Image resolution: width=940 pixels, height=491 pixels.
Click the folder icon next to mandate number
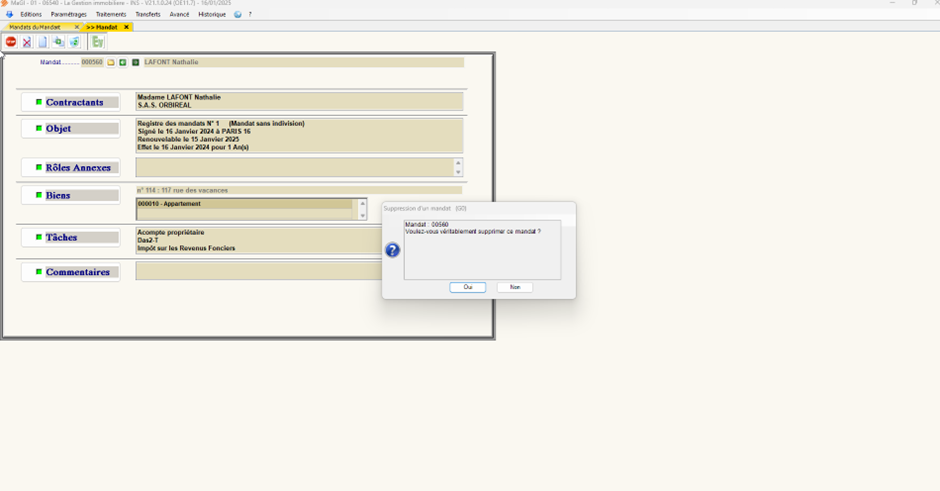click(x=111, y=62)
